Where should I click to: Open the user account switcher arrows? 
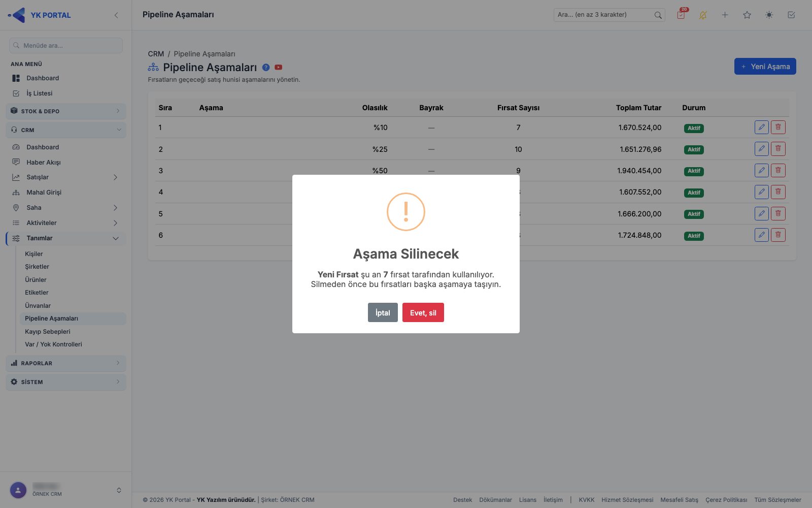pyautogui.click(x=119, y=490)
